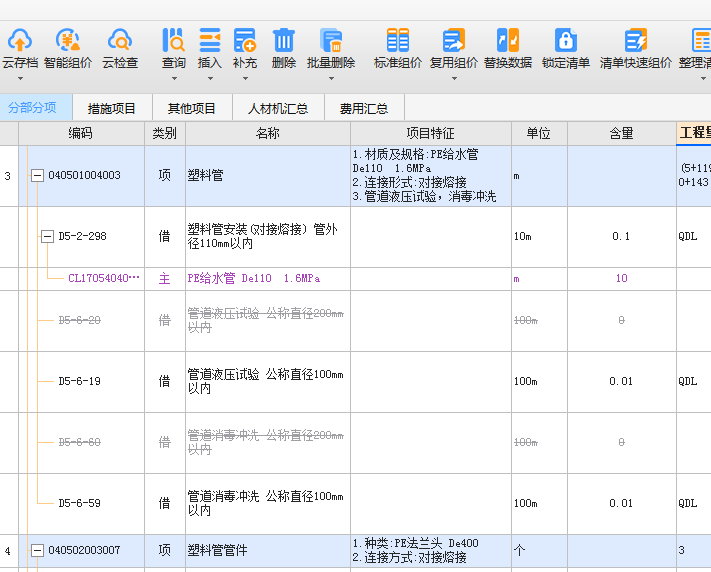Select feature cell 种类:PE法兰头 De400
Viewport: 711px width, 572px height.
pyautogui.click(x=431, y=550)
